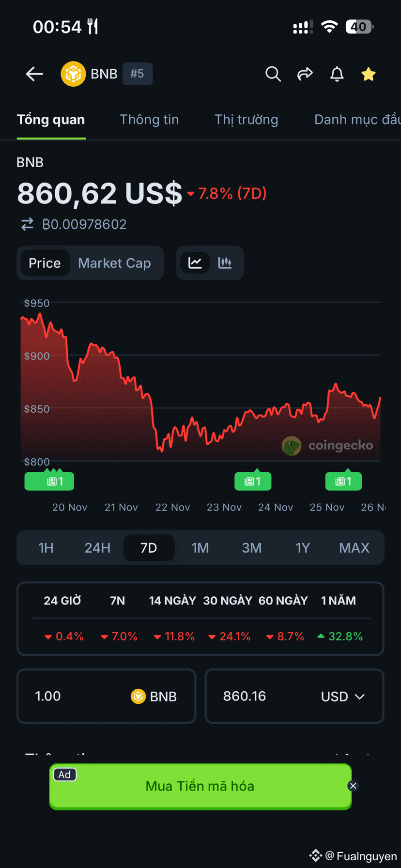Select the 1M time range
Image resolution: width=401 pixels, height=868 pixels.
200,548
